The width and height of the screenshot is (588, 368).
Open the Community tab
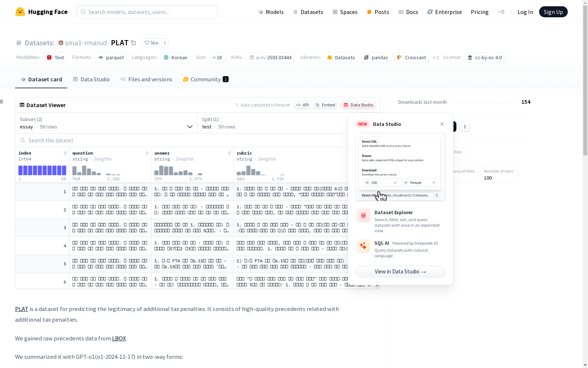[206, 79]
